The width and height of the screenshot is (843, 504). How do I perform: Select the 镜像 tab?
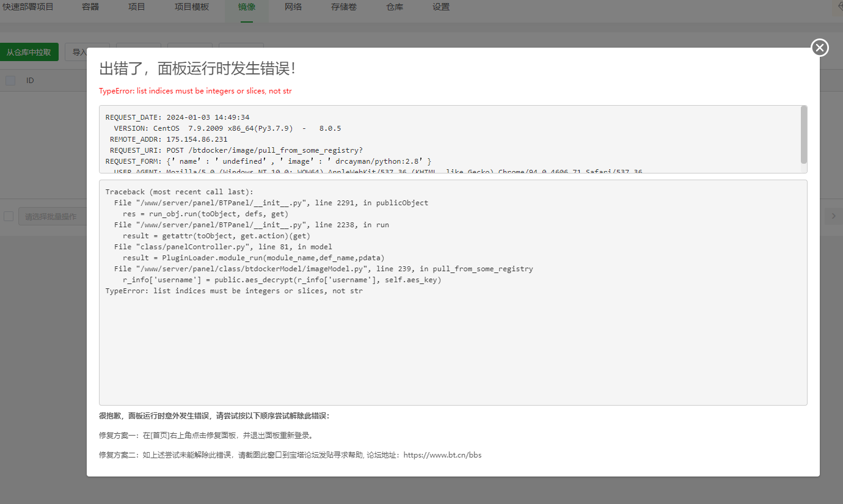pos(247,7)
